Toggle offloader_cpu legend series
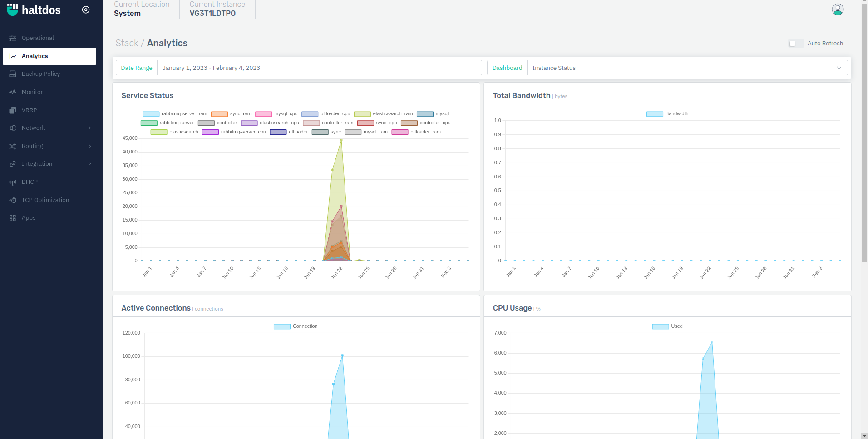The width and height of the screenshot is (868, 439). pyautogui.click(x=325, y=114)
